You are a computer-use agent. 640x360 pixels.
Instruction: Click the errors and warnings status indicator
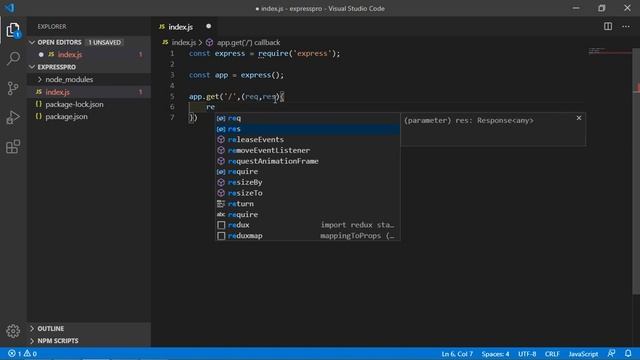(22, 354)
